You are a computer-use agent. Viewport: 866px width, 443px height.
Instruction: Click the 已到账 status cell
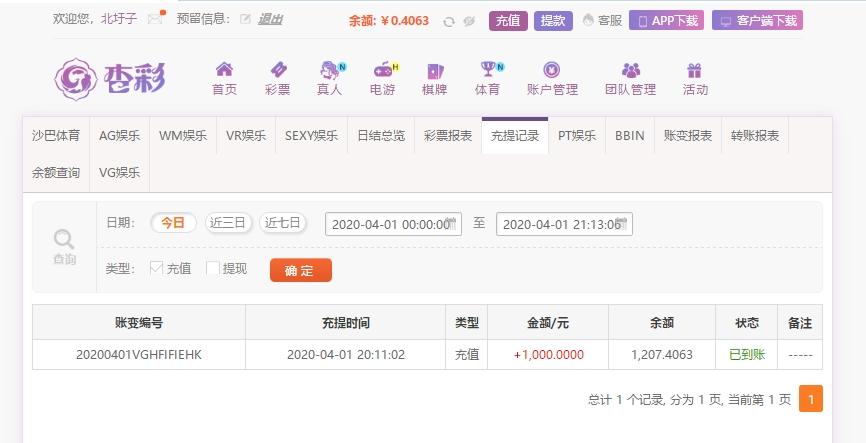pyautogui.click(x=747, y=355)
